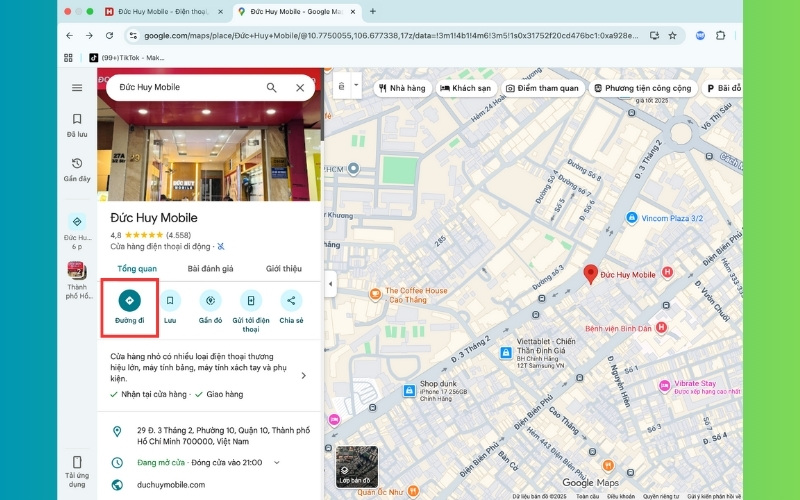
Task: Click The Coffee House Cao Thắng marker
Action: tap(375, 294)
